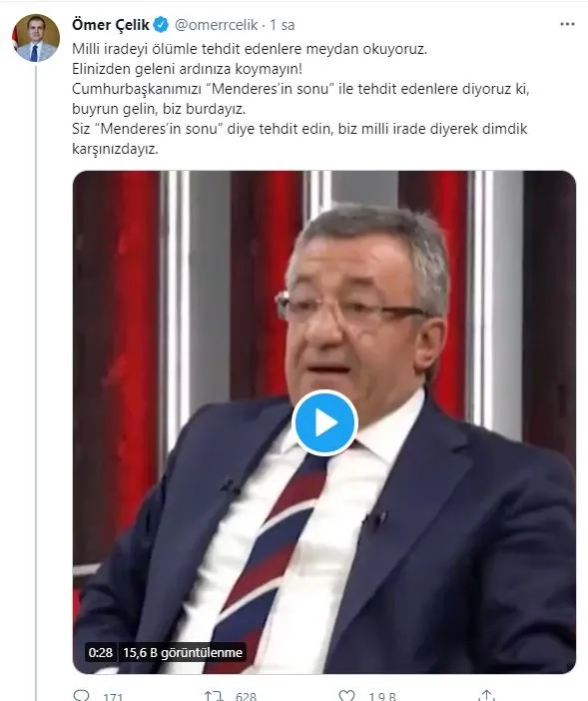588x701 pixels.
Task: Click the tweet line starting 'Milli iradeyi'
Action: [250, 49]
